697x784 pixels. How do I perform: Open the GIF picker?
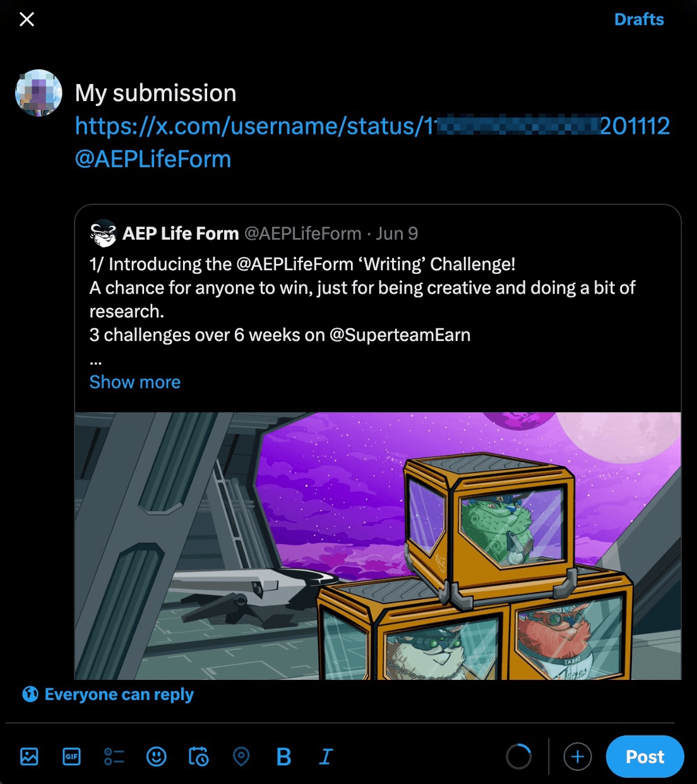pyautogui.click(x=71, y=756)
